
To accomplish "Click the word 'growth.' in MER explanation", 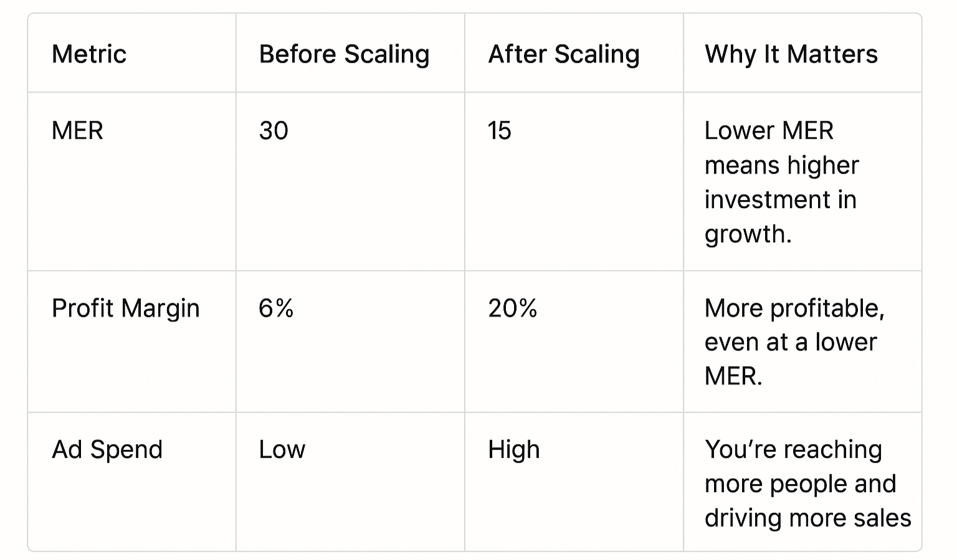I will tap(748, 234).
